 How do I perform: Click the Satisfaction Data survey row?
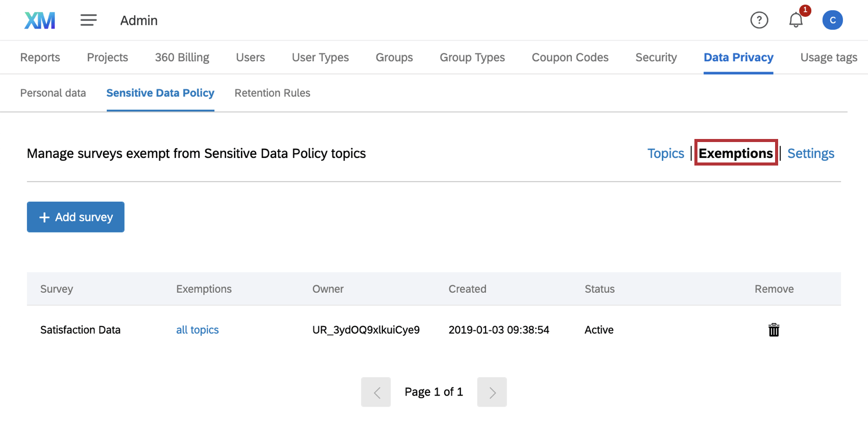[80, 330]
